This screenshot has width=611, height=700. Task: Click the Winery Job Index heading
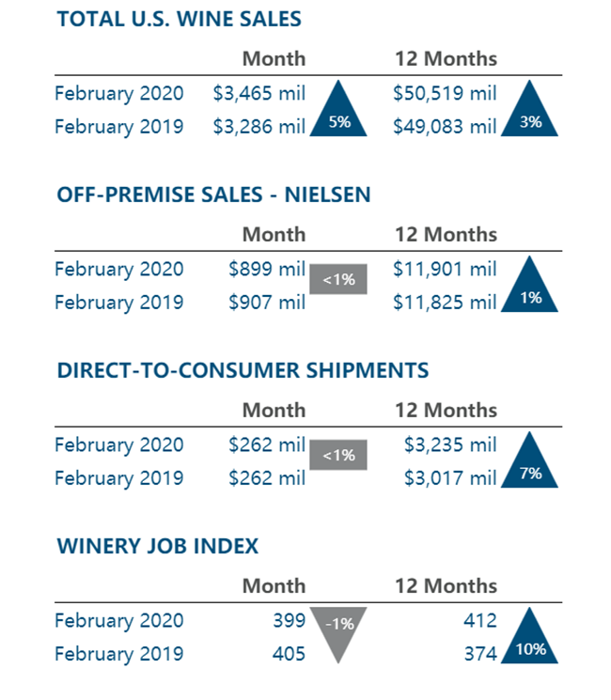(x=158, y=546)
